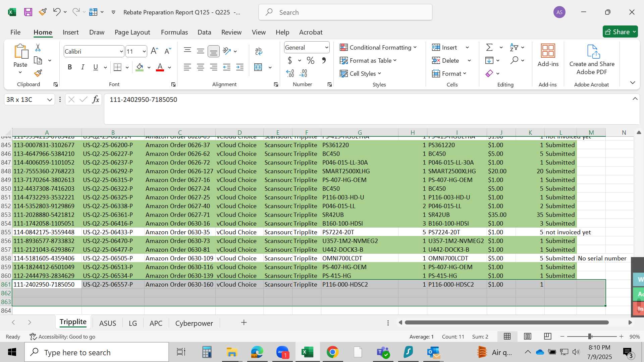
Task: Click the Save icon in title bar
Action: coord(28,12)
